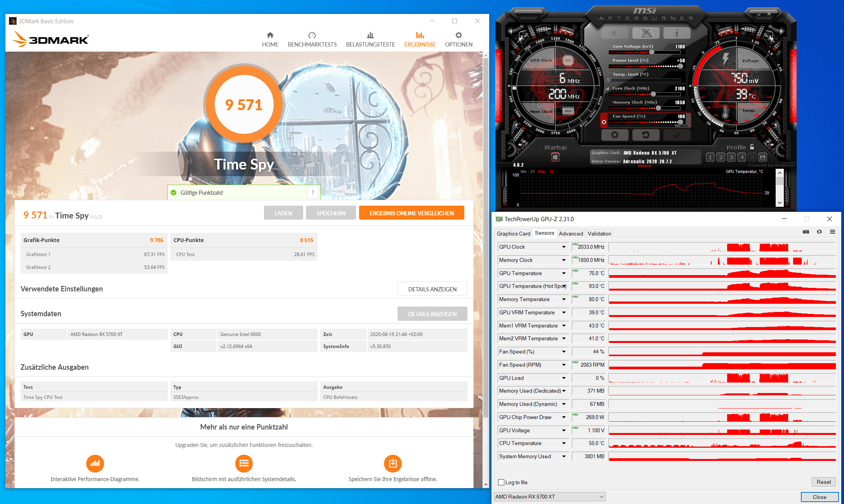
Task: Click the core clock curve icon in Afterburner
Action: coord(607,88)
